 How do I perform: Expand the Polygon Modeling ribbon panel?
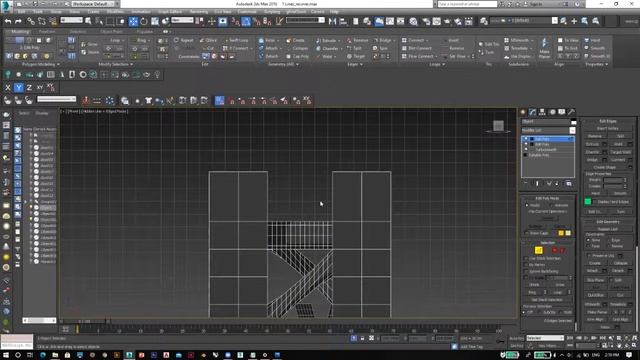[x=39, y=64]
